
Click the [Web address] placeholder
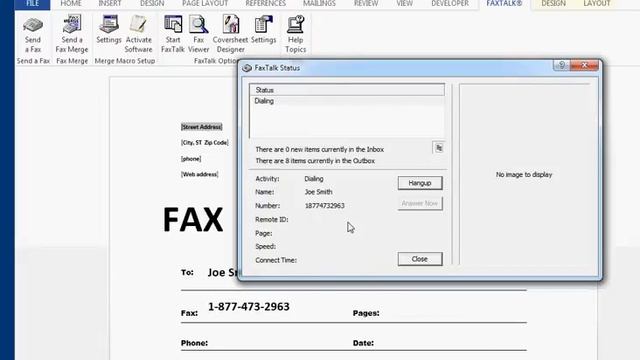200,174
